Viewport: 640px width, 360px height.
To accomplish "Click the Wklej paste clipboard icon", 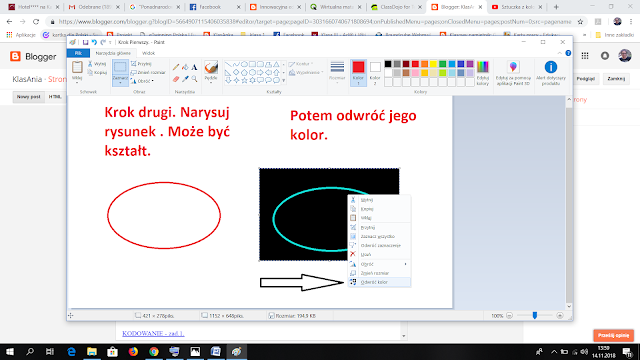I will 77,67.
